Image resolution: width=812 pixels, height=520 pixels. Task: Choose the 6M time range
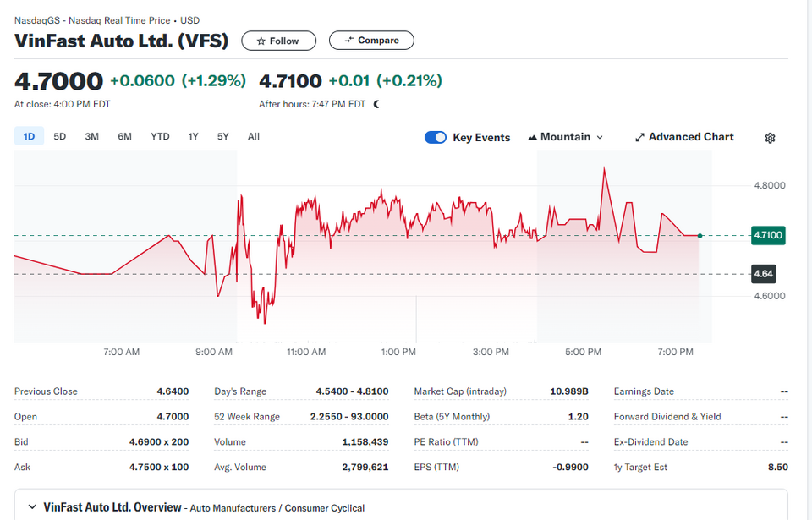(x=124, y=136)
